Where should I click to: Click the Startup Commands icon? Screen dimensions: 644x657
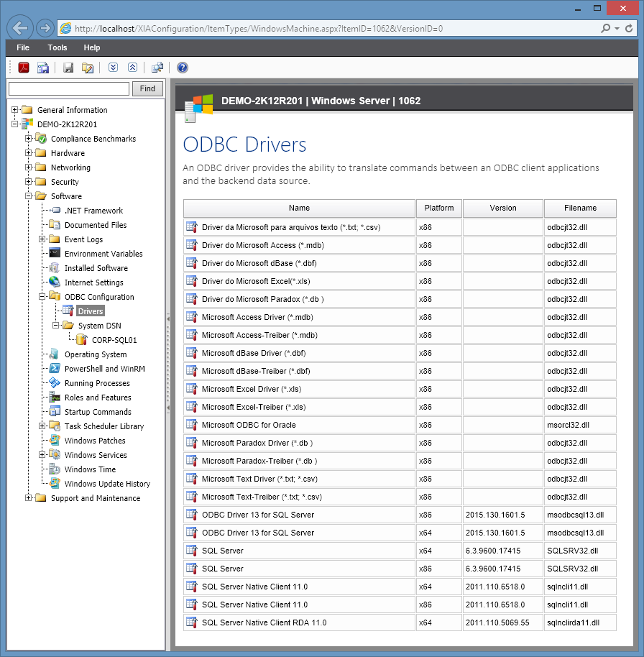55,411
